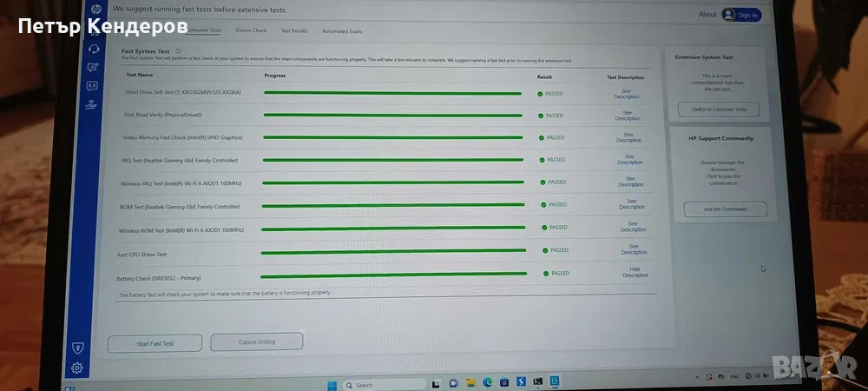This screenshot has height=391, width=868.
Task: Click the hand-with-person icon in sidebar
Action: [x=91, y=105]
